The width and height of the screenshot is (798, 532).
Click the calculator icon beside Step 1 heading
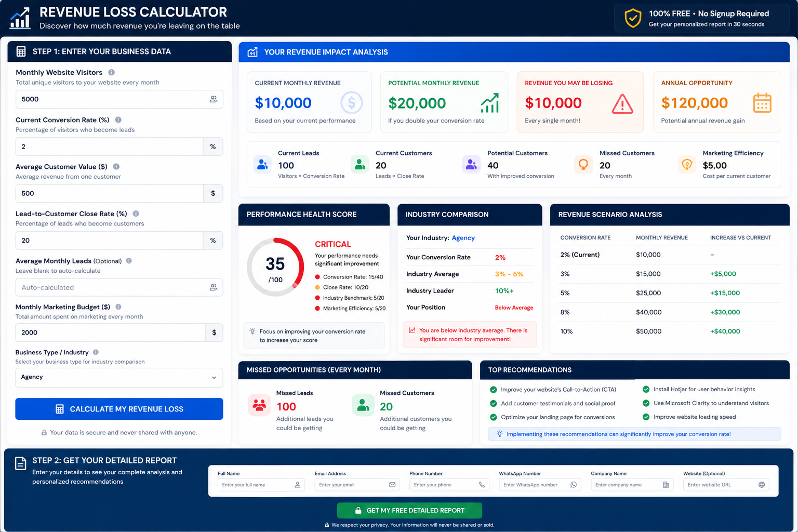coord(21,51)
